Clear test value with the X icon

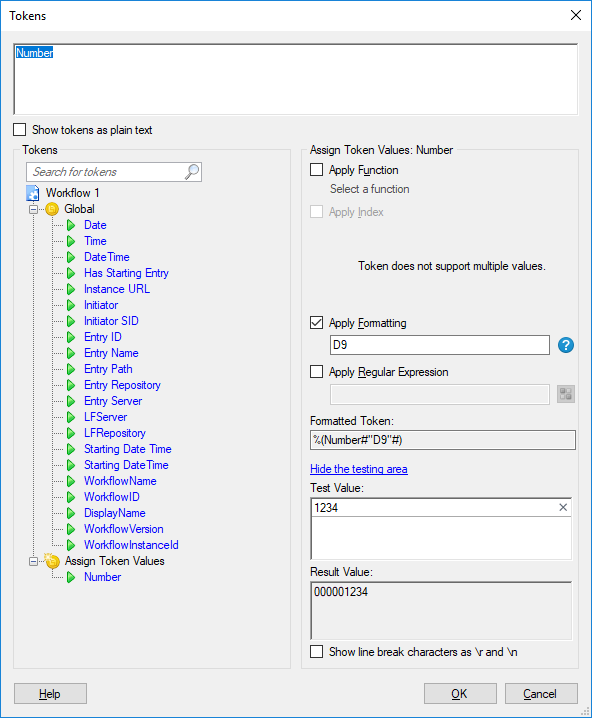(x=563, y=507)
